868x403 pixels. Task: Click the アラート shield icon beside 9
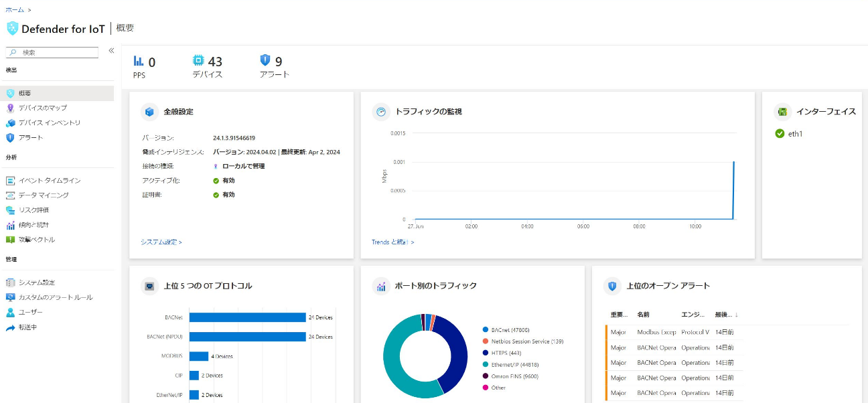click(x=265, y=60)
